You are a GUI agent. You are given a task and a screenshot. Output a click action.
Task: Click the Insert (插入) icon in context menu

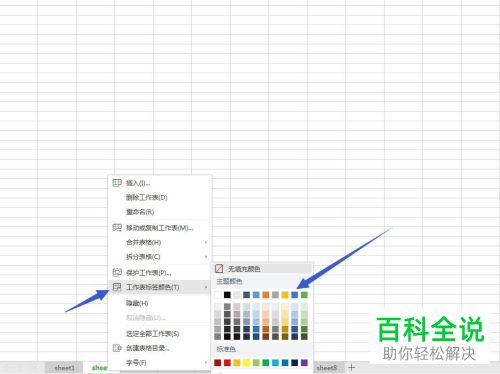(117, 183)
